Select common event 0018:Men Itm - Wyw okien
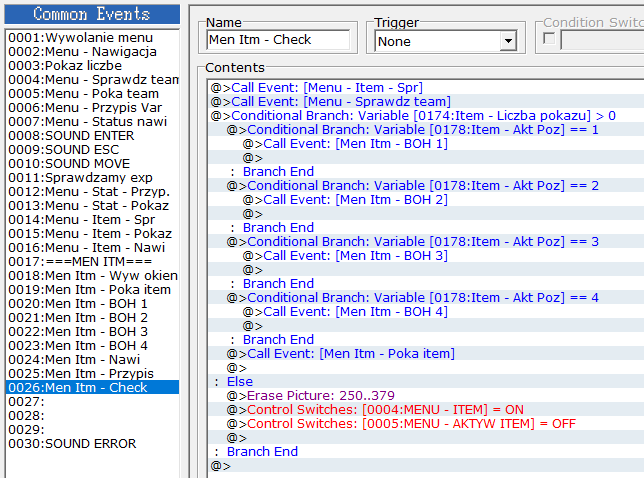 [x=92, y=276]
